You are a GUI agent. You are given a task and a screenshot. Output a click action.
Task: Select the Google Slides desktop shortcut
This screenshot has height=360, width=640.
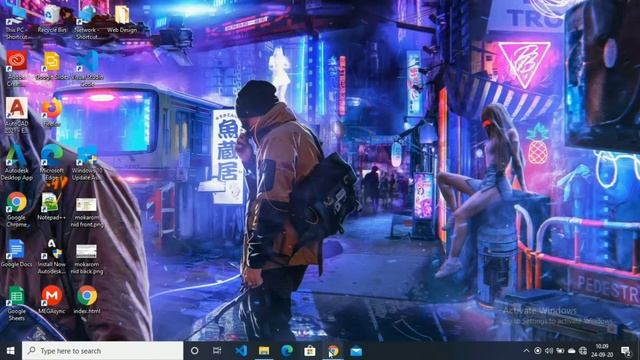[x=52, y=66]
